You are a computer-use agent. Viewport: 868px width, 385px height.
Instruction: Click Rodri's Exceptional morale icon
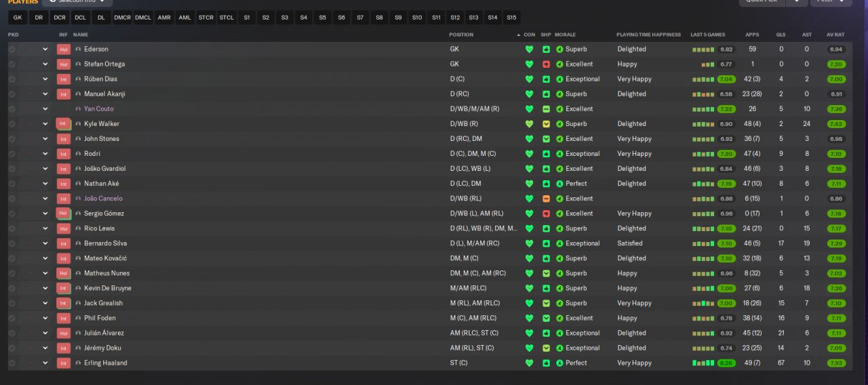(559, 154)
